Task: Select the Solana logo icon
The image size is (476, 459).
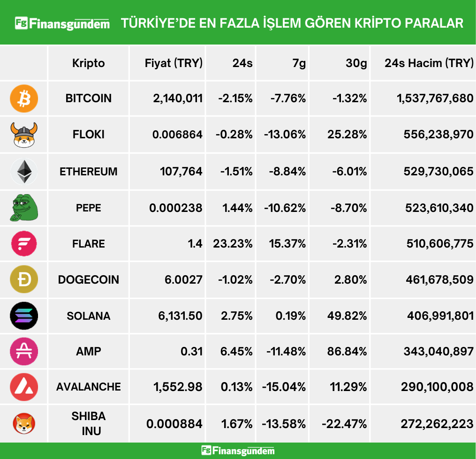Action: pyautogui.click(x=23, y=316)
